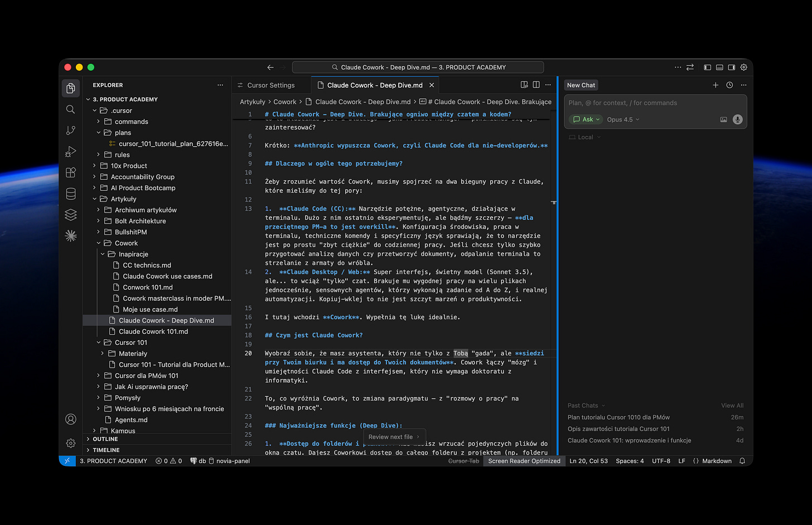The height and width of the screenshot is (525, 812).
Task: Open the Explorer files icon in activity bar
Action: tap(70, 88)
